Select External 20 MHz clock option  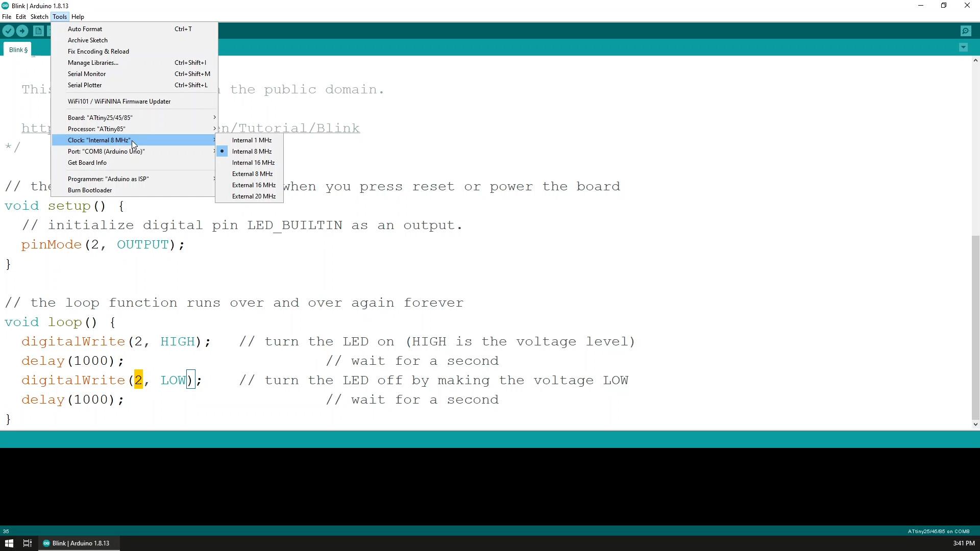254,196
